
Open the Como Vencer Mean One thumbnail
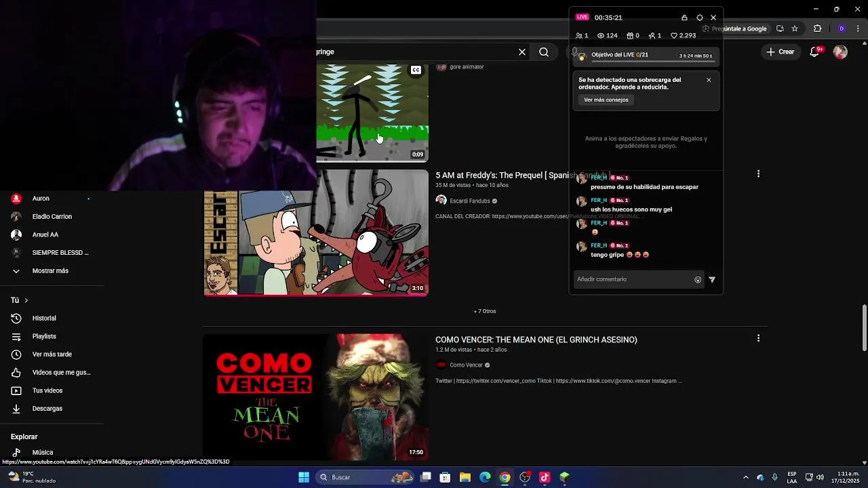(x=316, y=397)
